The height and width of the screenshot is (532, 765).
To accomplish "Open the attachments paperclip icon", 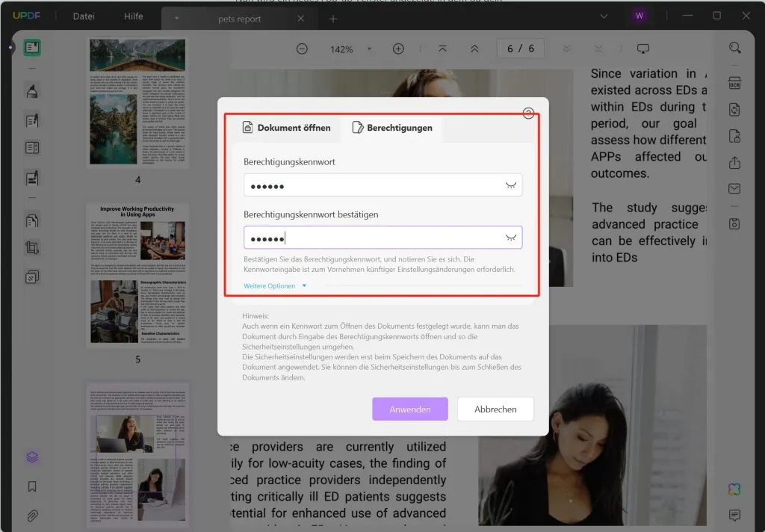I will [32, 516].
